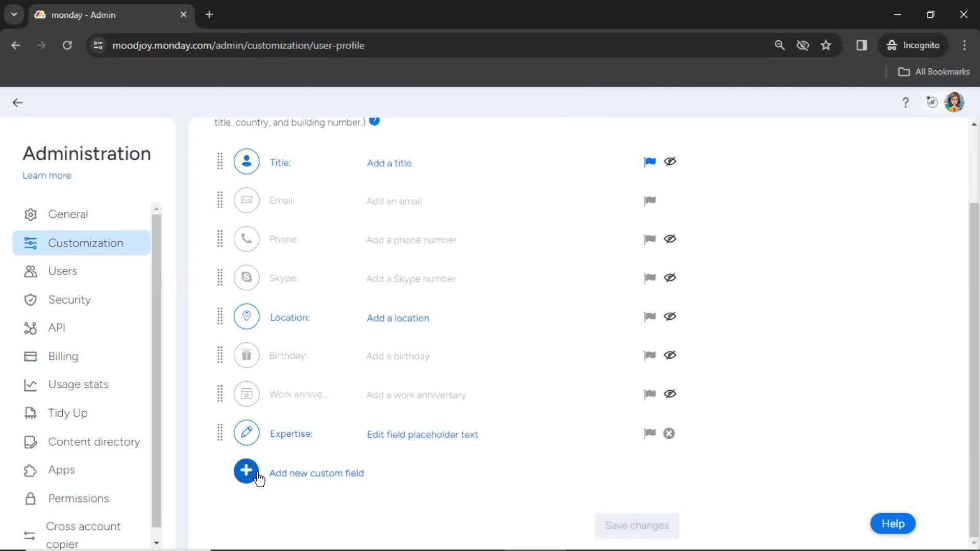Click the Save changes button
Screen dimensions: 980x551
(636, 525)
